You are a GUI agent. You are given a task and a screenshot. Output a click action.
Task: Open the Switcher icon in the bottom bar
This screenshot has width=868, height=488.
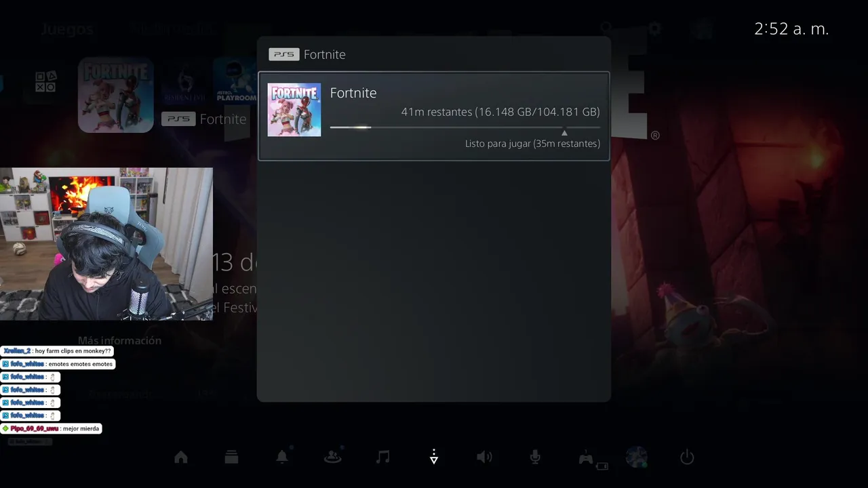[231, 457]
